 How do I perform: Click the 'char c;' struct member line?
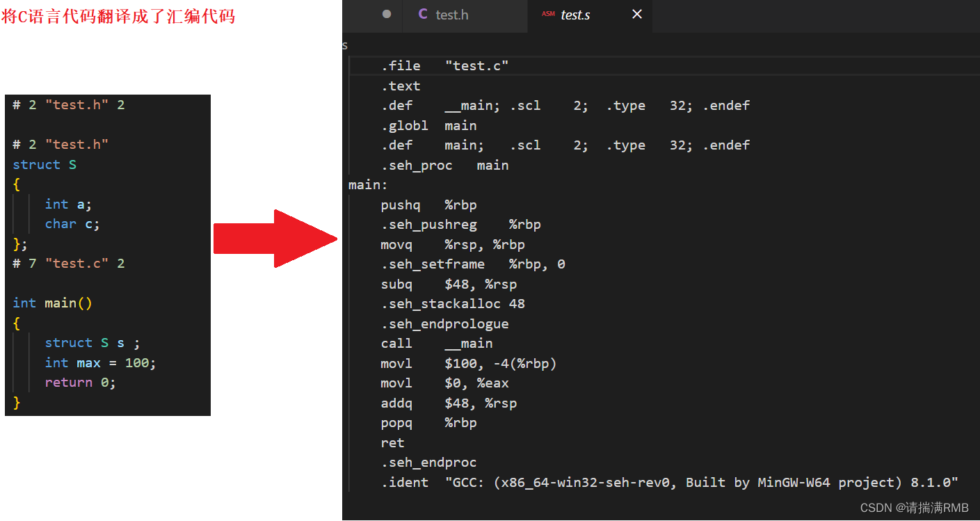point(72,224)
